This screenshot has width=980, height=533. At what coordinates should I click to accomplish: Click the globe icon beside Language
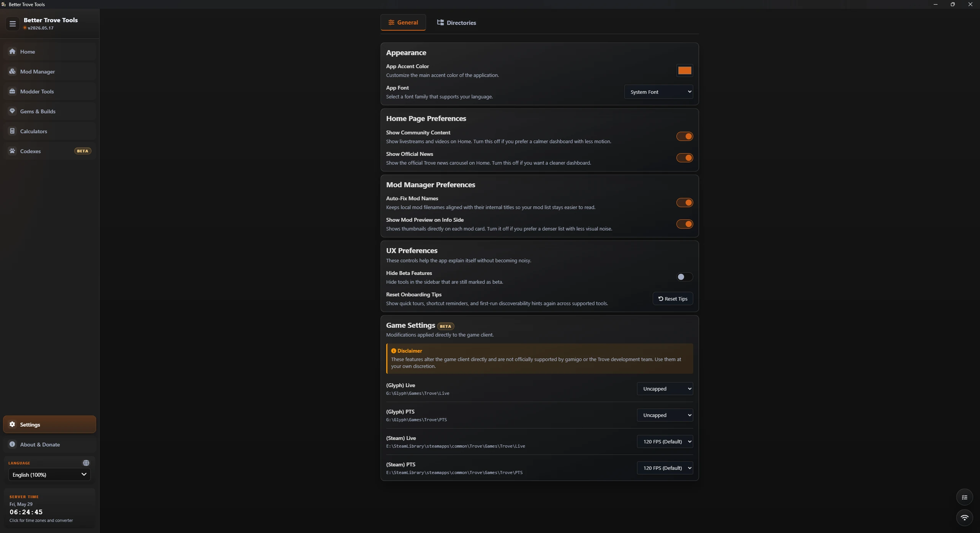tap(86, 463)
